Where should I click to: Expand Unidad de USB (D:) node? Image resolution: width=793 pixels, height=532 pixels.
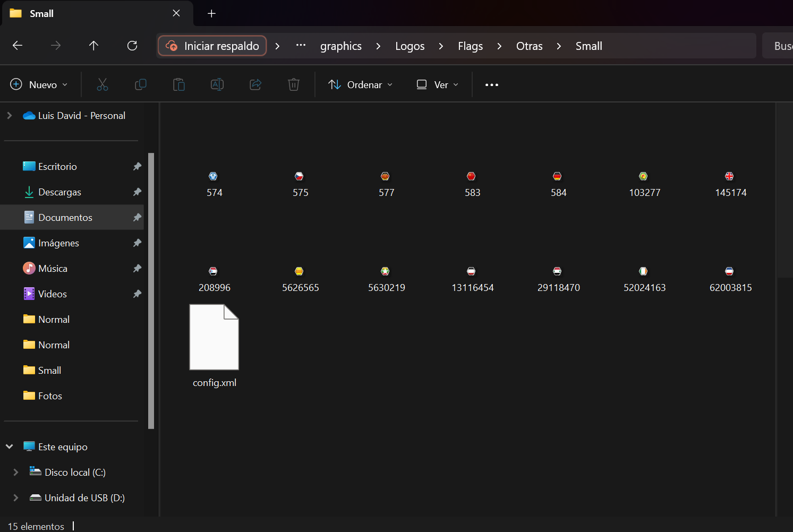15,497
